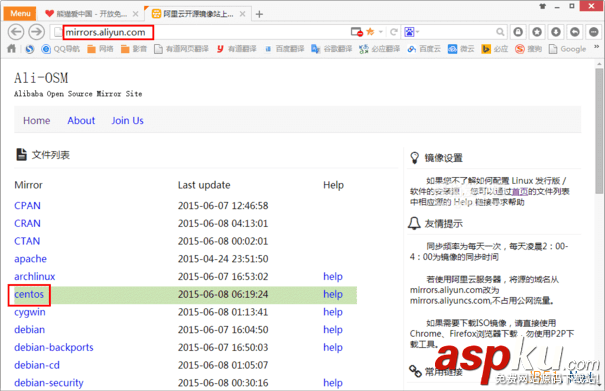Go back with the left arrow button
The height and width of the screenshot is (391, 605).
pyautogui.click(x=16, y=32)
